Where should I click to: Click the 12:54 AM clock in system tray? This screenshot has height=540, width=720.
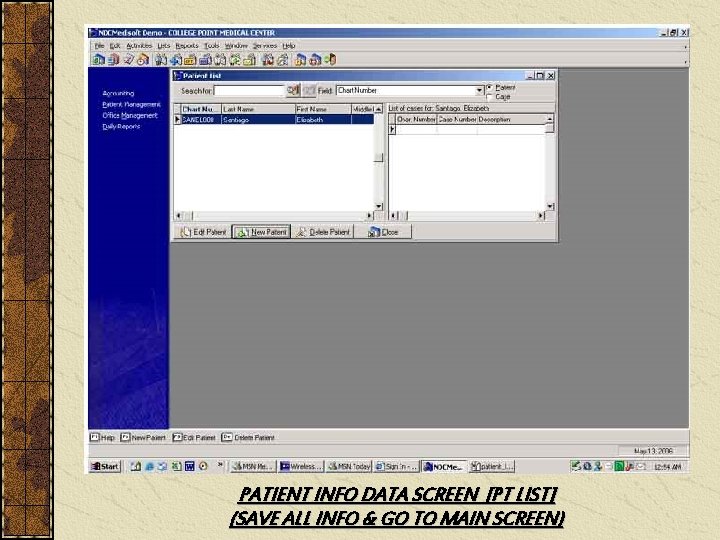click(667, 467)
